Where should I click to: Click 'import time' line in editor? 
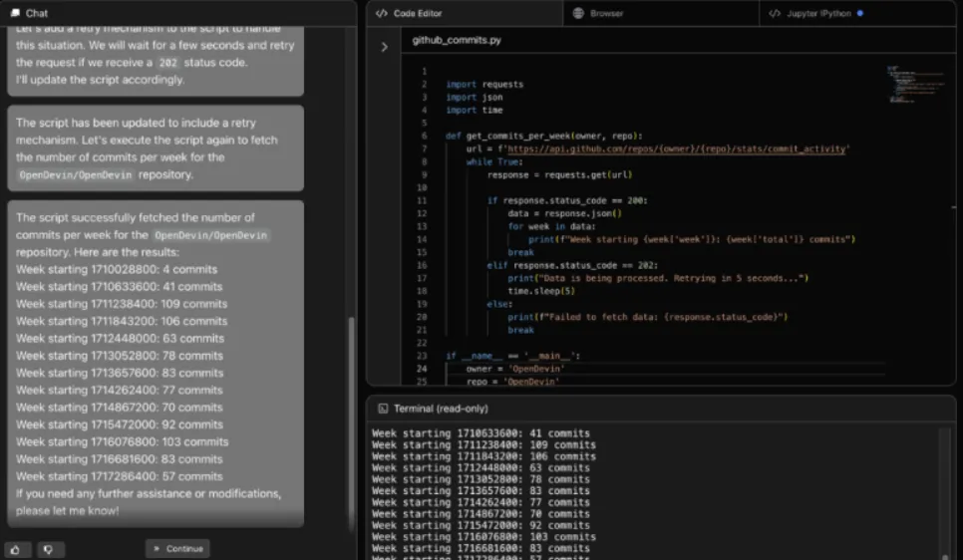[475, 110]
